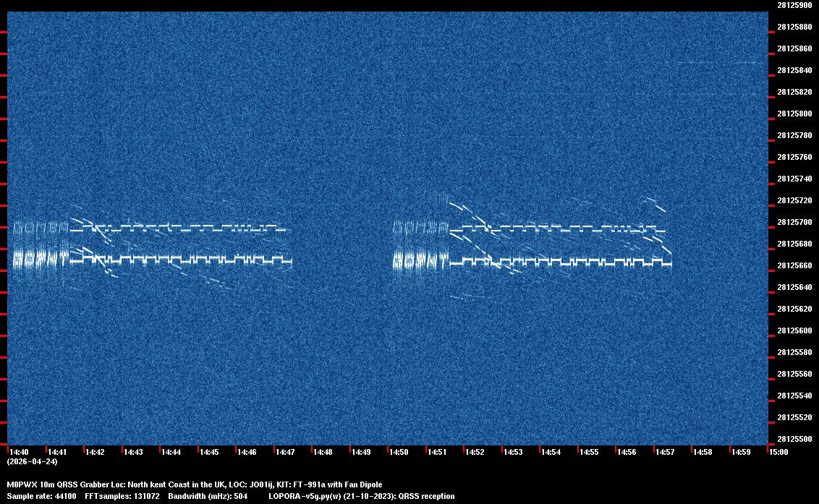Click the 15:00 time axis label

click(778, 452)
